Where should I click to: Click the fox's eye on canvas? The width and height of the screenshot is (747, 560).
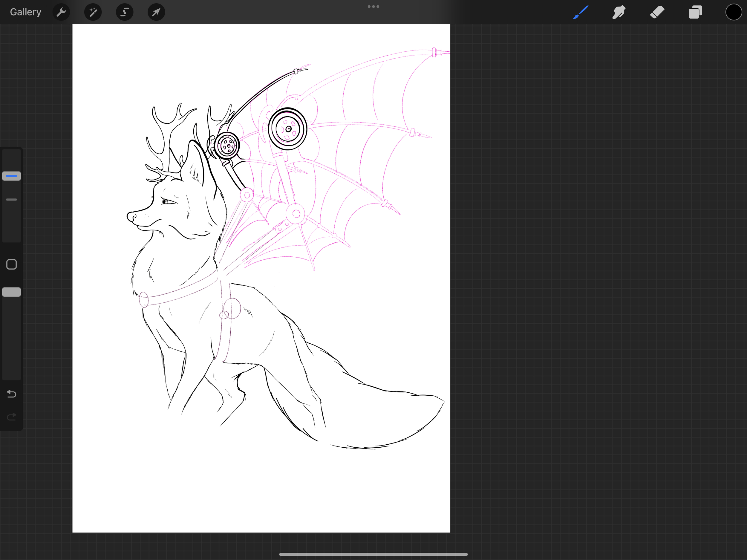pos(165,202)
